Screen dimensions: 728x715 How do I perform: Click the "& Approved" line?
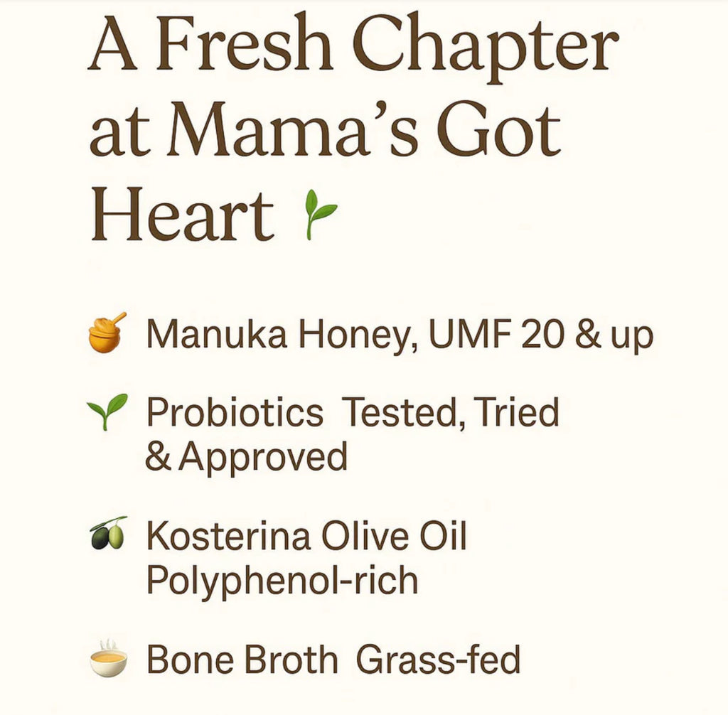246,457
